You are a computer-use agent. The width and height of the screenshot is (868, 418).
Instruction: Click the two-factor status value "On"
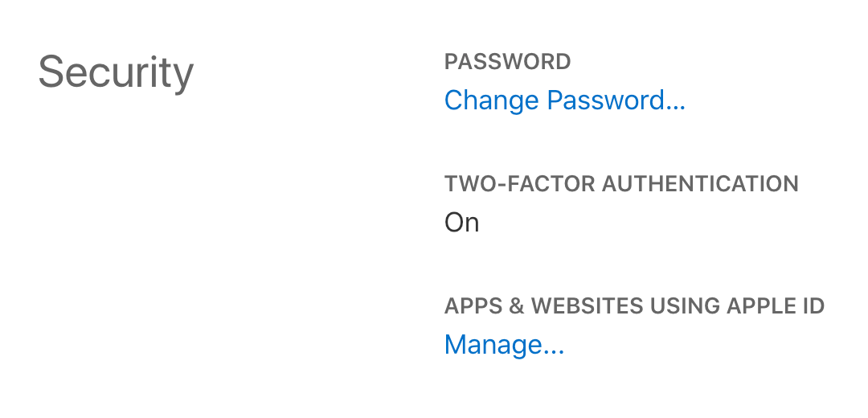[461, 222]
